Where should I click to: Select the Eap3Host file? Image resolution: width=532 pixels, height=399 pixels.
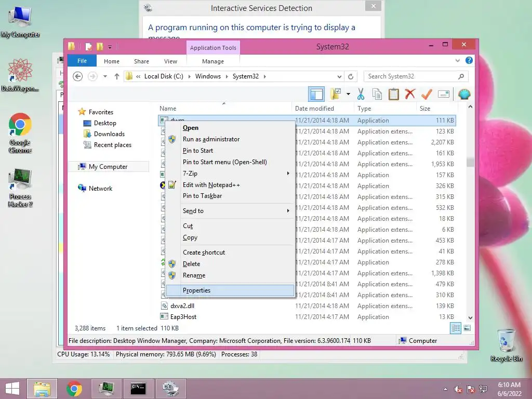(308, 316)
